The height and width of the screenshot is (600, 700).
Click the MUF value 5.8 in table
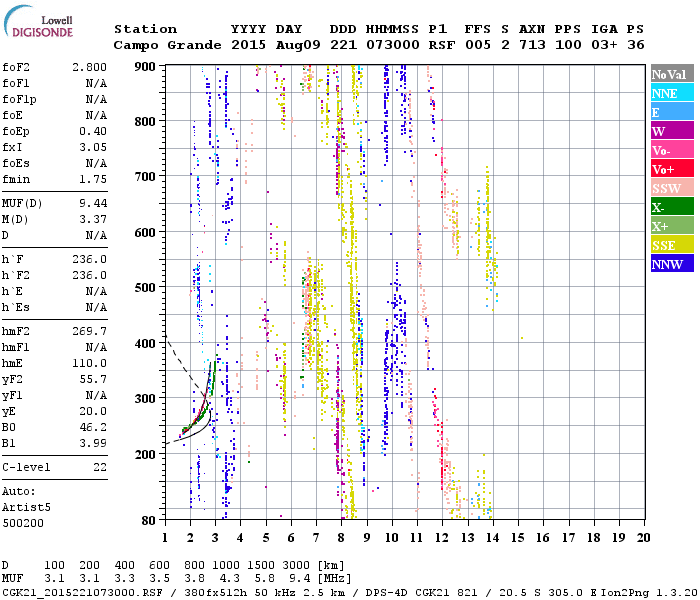264,578
